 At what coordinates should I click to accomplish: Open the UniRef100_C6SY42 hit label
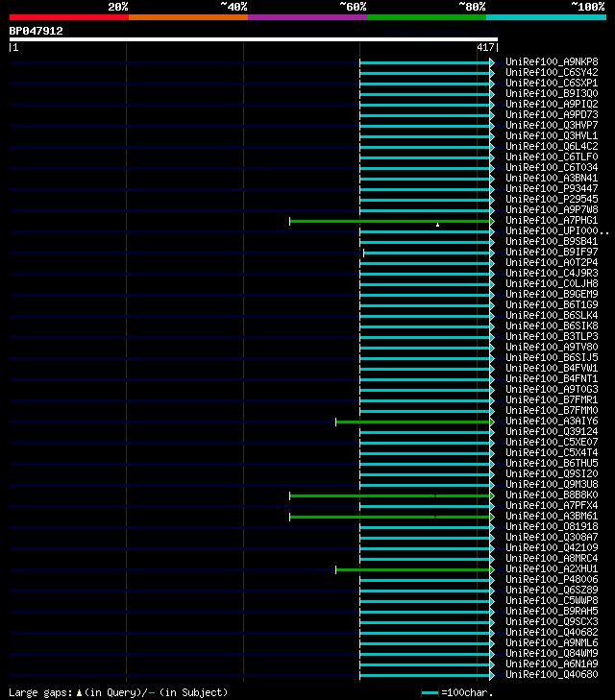(552, 72)
